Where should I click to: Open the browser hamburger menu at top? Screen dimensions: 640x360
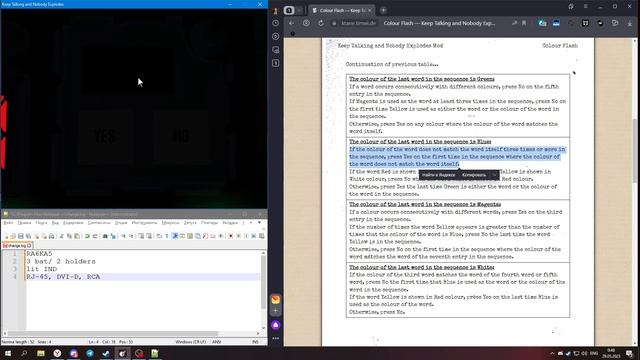(x=586, y=7)
